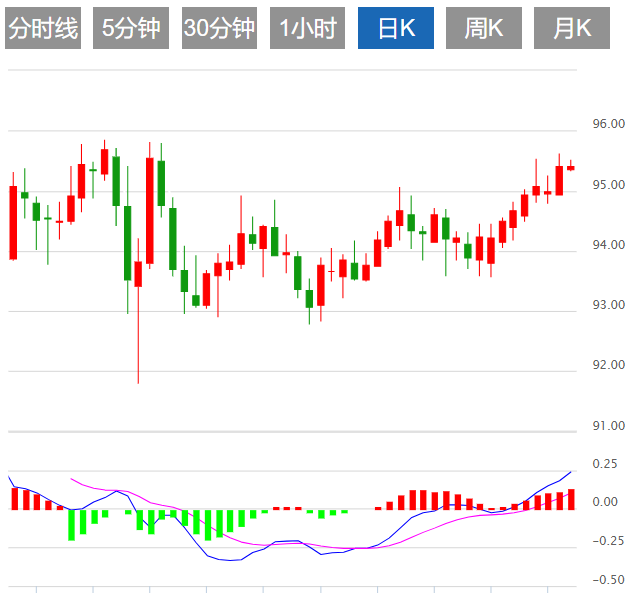This screenshot has width=633, height=593.
Task: Click the -0.50 MACD axis label
Action: [608, 580]
